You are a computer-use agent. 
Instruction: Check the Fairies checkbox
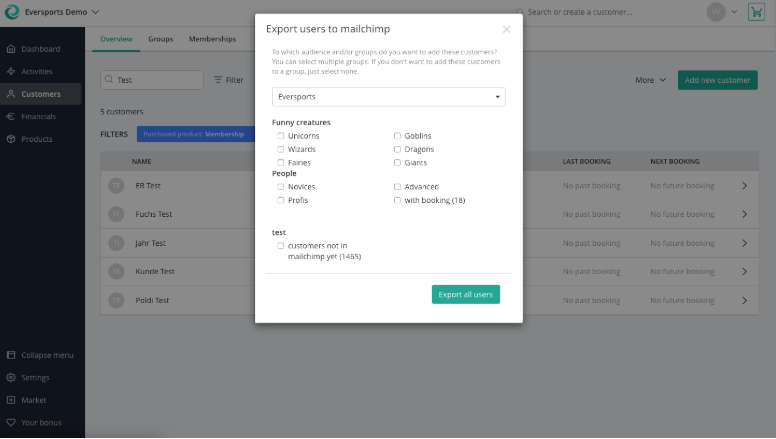pos(281,162)
